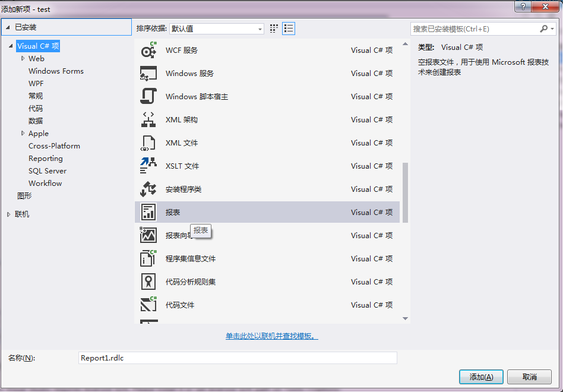Click the scroll down arrow of template list
Screen dimensions: 563x392
click(406, 318)
